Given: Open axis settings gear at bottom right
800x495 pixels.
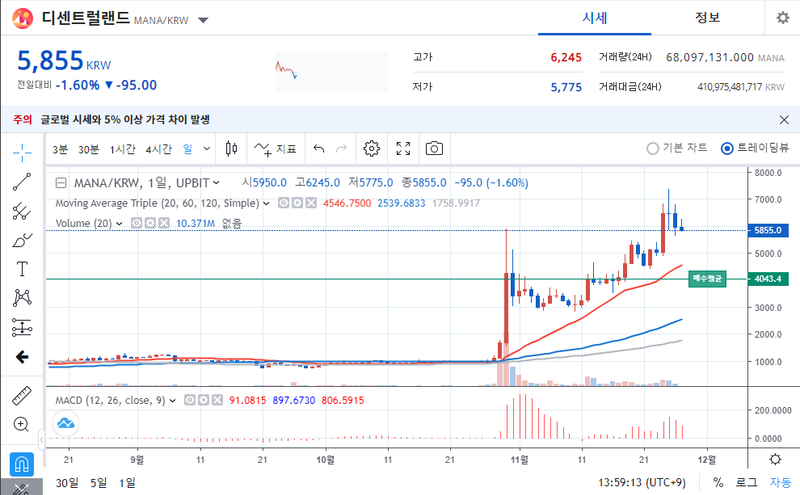Looking at the screenshot, I should [x=775, y=459].
